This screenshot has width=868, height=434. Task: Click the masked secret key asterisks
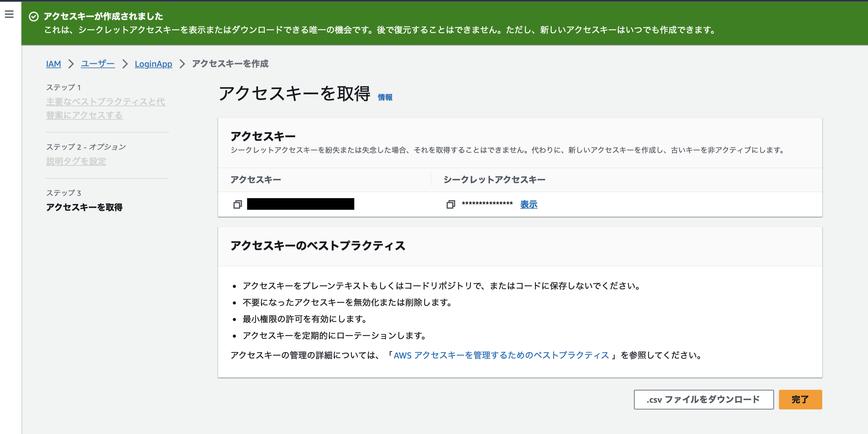(487, 204)
